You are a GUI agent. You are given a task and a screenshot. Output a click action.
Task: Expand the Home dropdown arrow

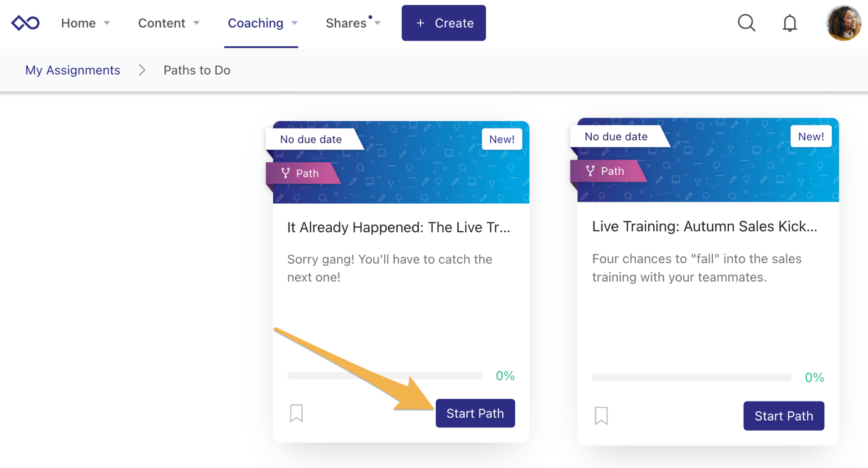point(106,23)
